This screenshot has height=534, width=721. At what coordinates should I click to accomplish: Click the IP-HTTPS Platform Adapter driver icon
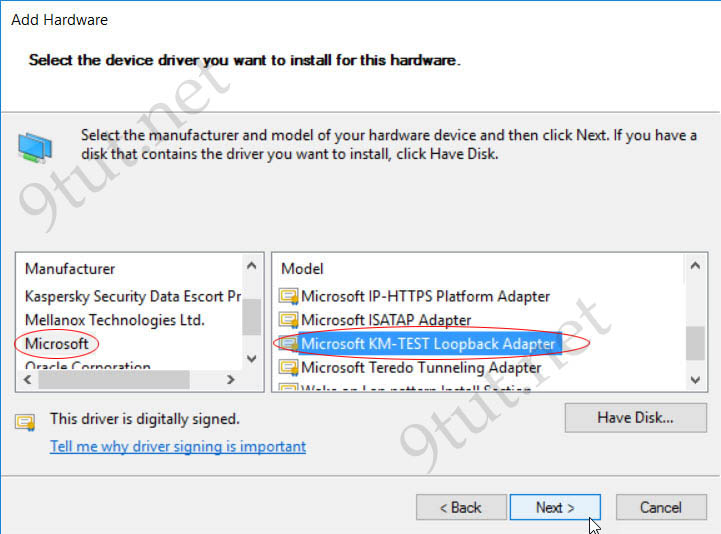coord(290,296)
